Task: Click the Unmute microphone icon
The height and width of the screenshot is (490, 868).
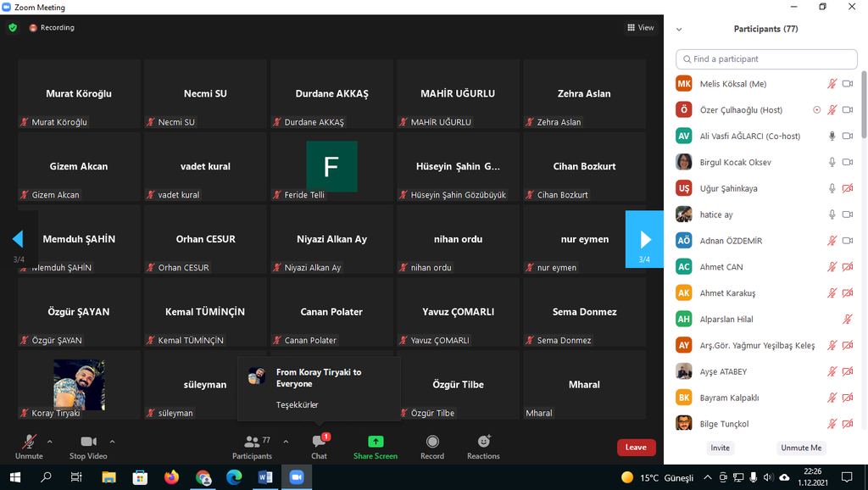Action: [29, 442]
